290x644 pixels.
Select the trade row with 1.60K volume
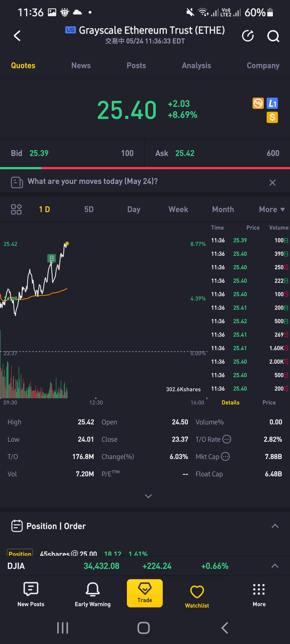(250, 348)
